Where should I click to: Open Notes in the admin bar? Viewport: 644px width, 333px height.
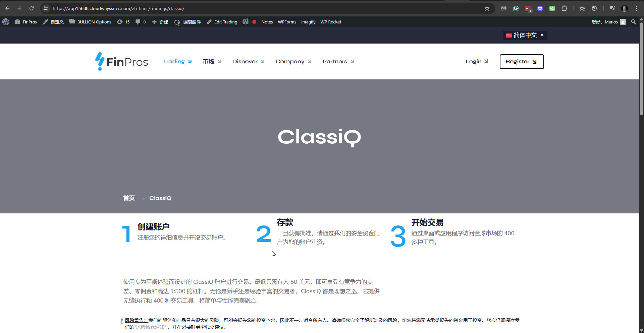click(x=267, y=22)
